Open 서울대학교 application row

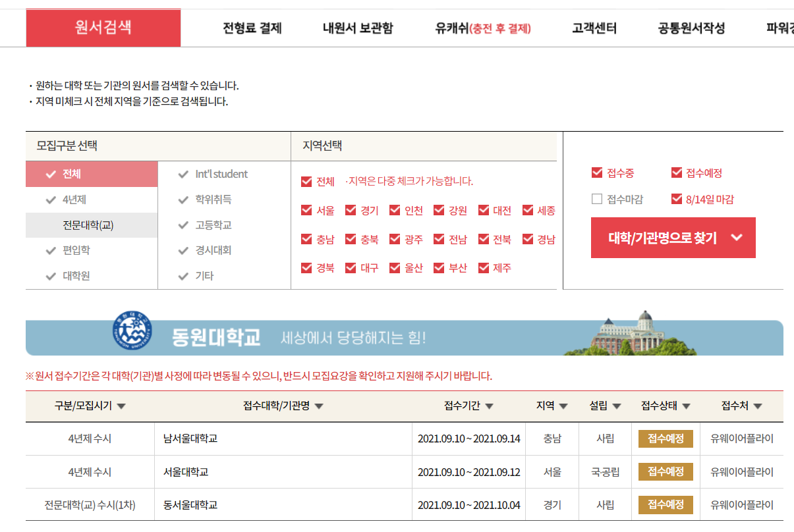tap(405, 472)
